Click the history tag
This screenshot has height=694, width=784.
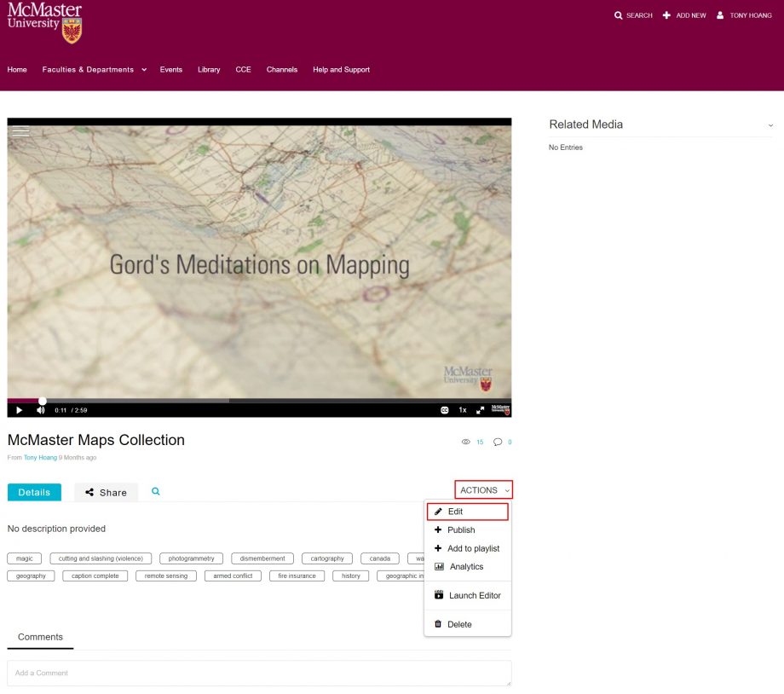pos(351,575)
